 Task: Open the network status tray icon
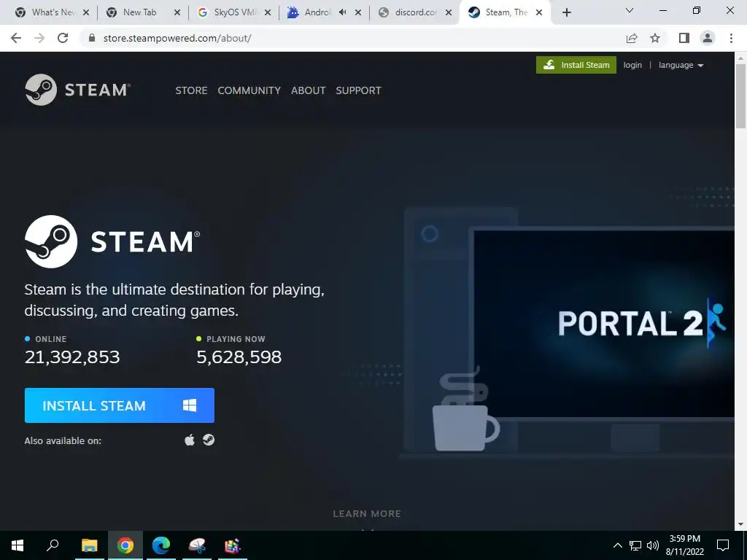[635, 545]
